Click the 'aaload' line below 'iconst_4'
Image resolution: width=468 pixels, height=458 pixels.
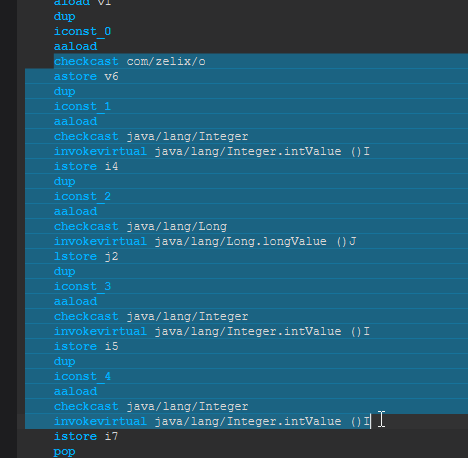75,391
